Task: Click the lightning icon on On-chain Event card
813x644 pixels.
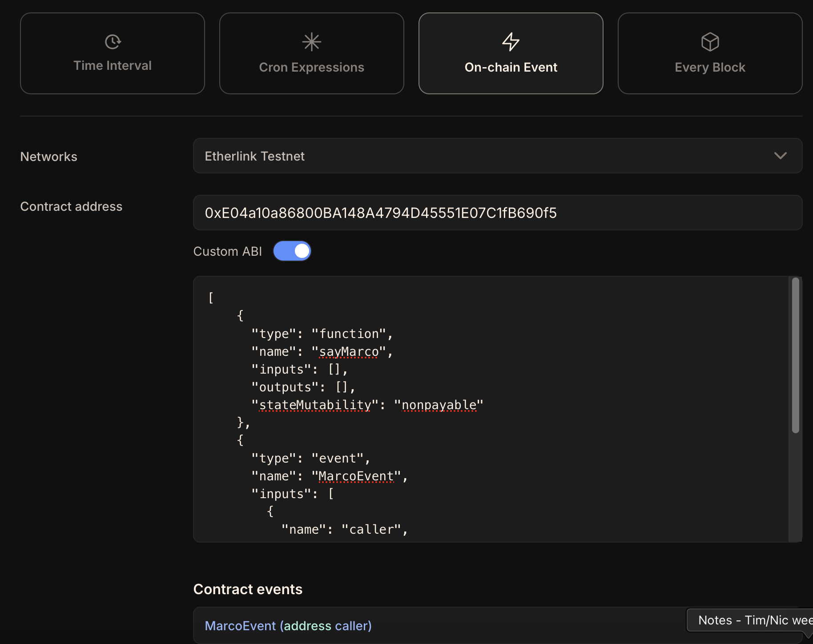Action: coord(511,42)
